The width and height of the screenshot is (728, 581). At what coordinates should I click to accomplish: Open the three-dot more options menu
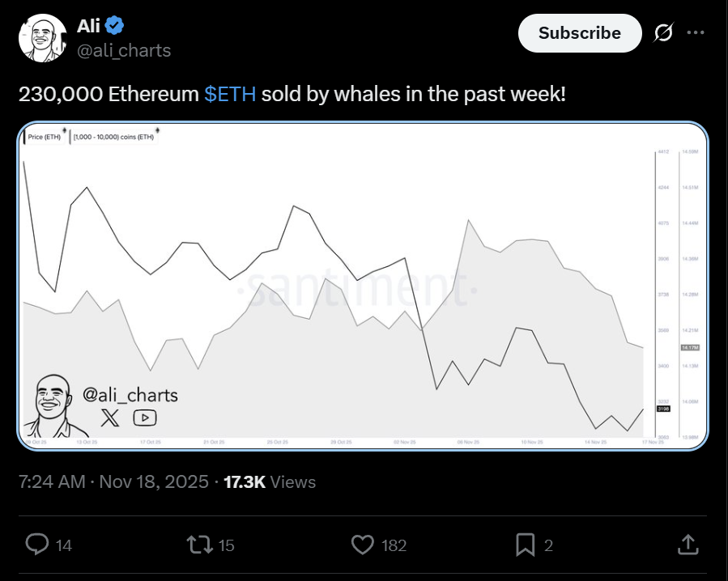point(696,33)
